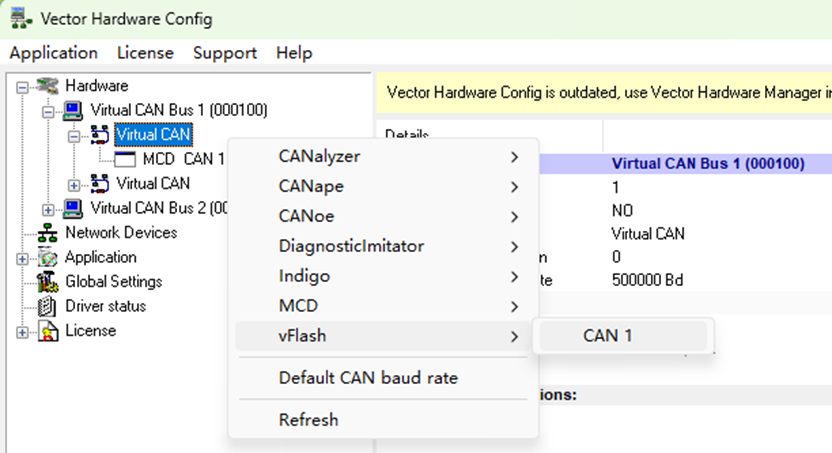Click the '500000 Bd' baud rate value
Viewport: 832px width, 453px height.
647,280
